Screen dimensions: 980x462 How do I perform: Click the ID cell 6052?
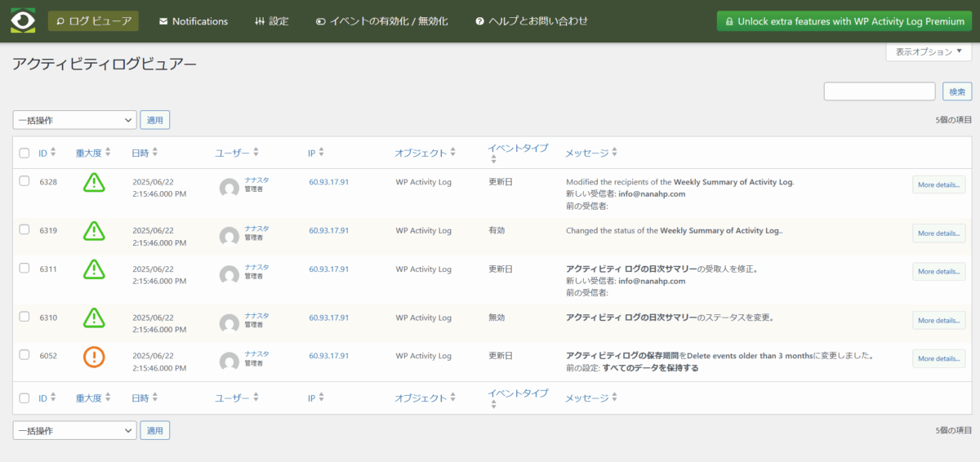pos(48,356)
